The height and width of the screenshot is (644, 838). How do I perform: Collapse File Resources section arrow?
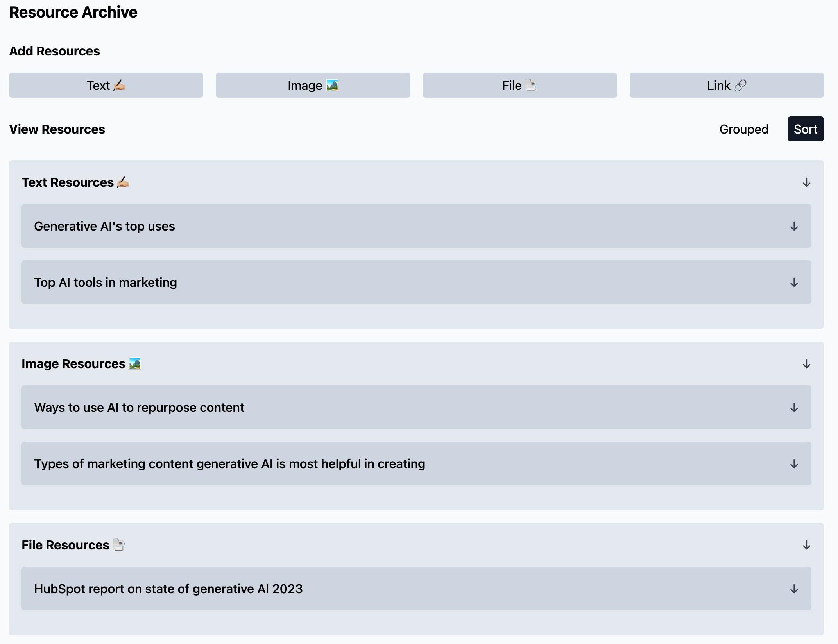tap(806, 545)
